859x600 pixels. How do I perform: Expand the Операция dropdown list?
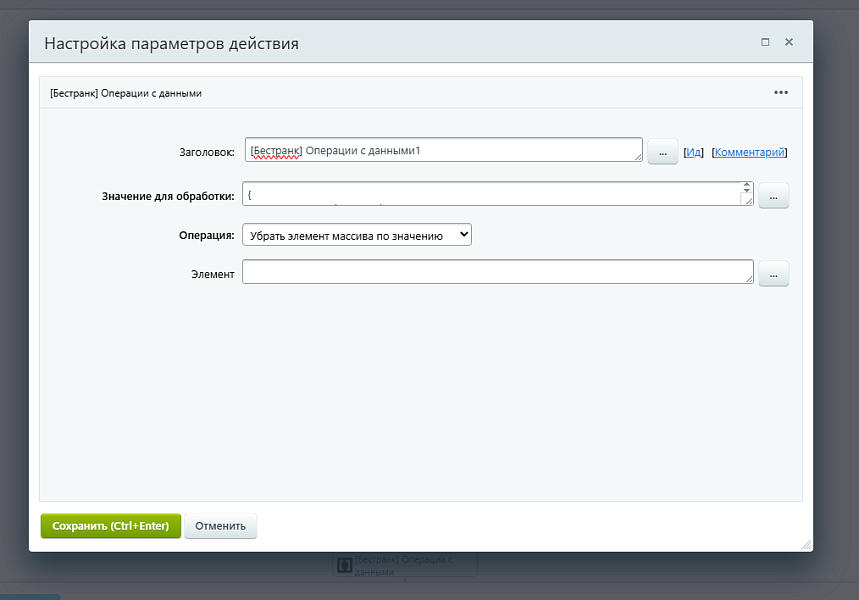tap(356, 235)
